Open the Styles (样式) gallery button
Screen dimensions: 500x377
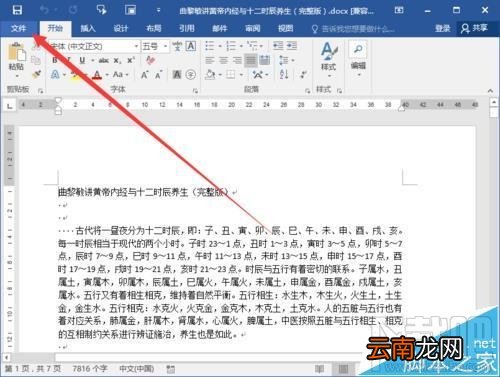[x=328, y=59]
